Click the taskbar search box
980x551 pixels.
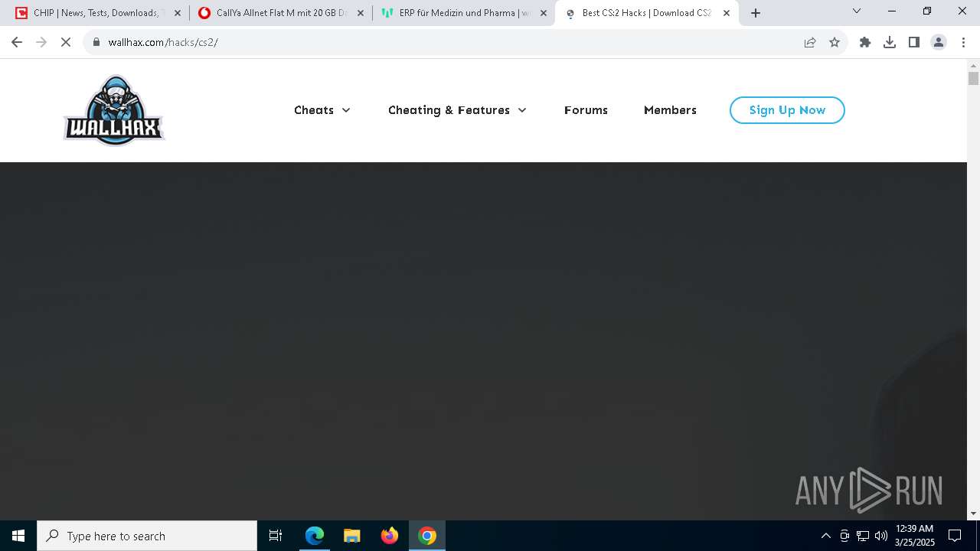click(147, 536)
